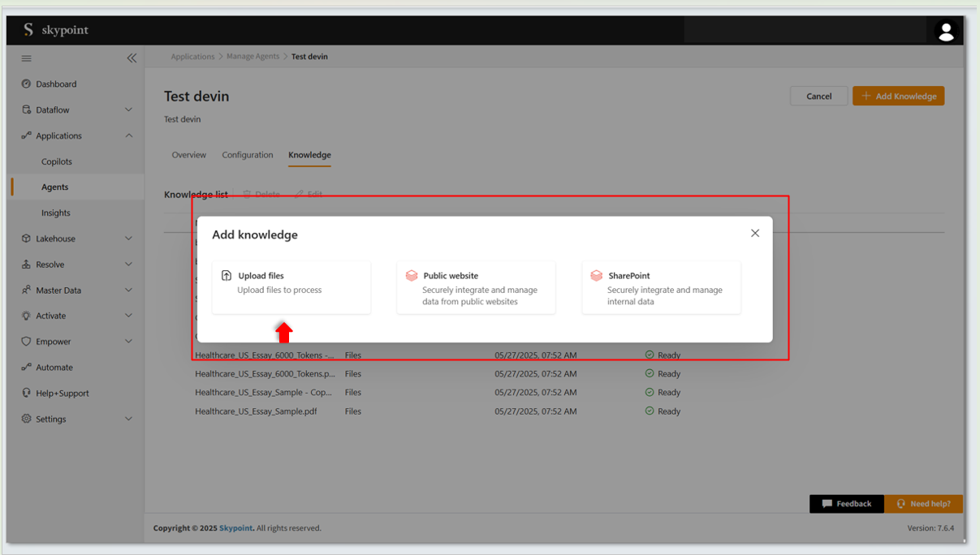Expand the Dataflow menu chevron
980x555 pixels.
tap(128, 110)
